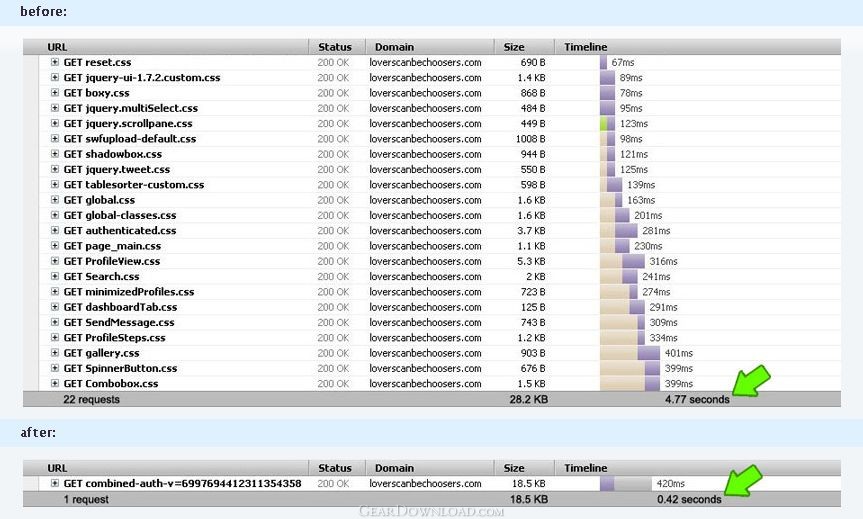
Task: Expand the GET shadowbox.css request
Action: pos(54,154)
